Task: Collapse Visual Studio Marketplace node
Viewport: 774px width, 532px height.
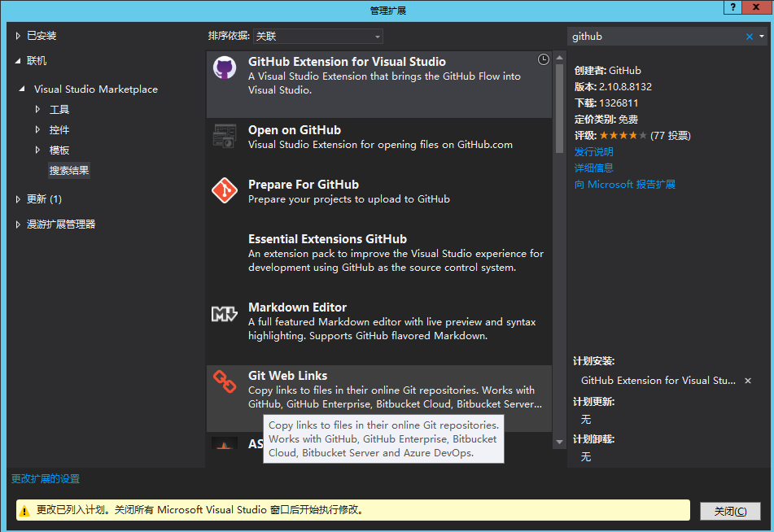Action: coord(22,89)
